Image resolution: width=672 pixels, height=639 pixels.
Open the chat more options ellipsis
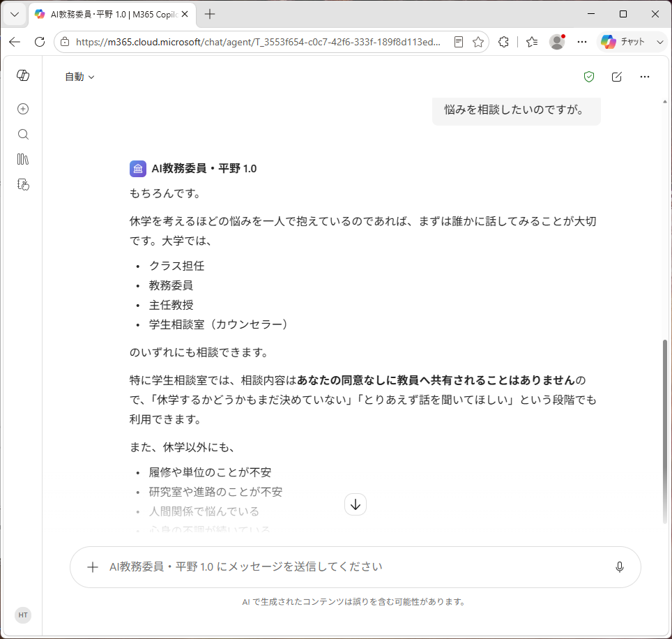(645, 77)
